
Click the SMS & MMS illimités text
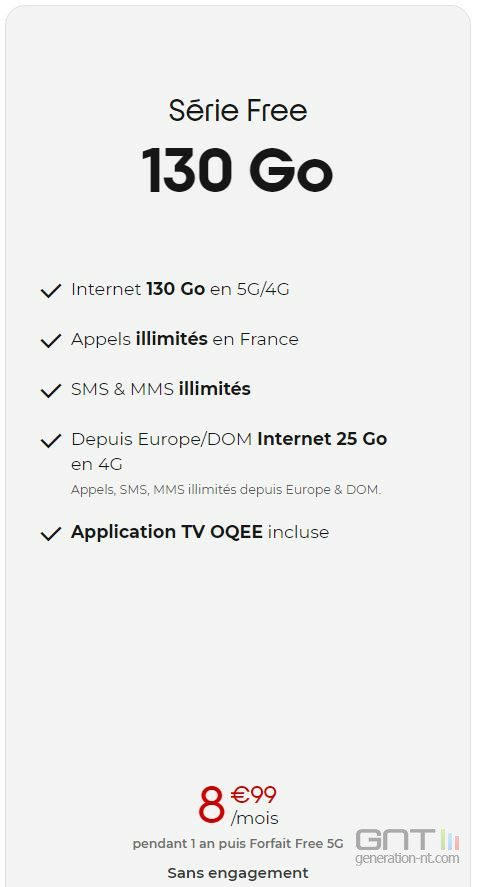click(x=161, y=389)
